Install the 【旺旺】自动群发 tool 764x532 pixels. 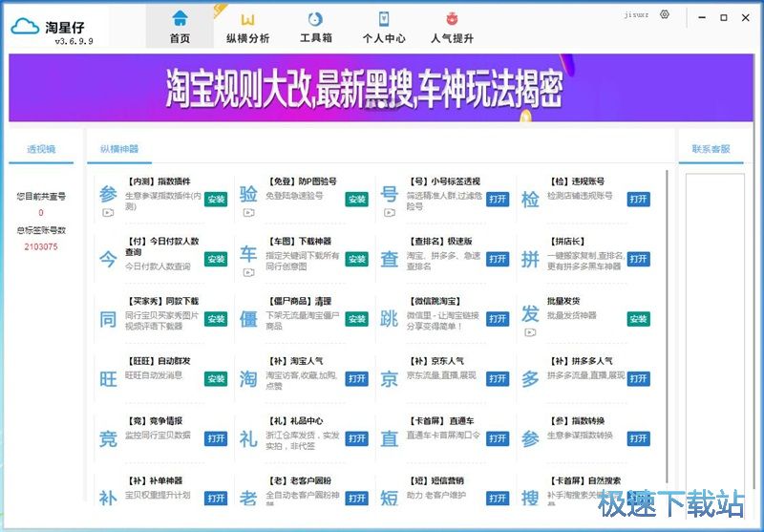click(216, 379)
